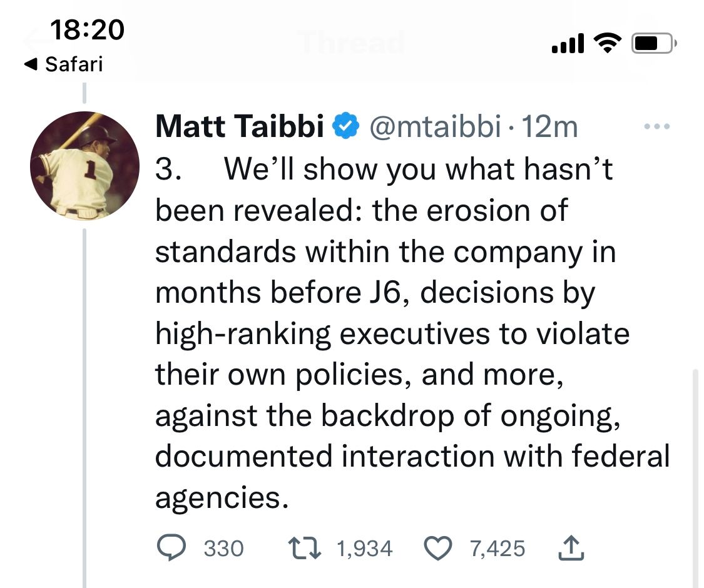Viewport: 704px width, 588px height.
Task: Tap the Matt Taibbi display name
Action: pos(239,126)
